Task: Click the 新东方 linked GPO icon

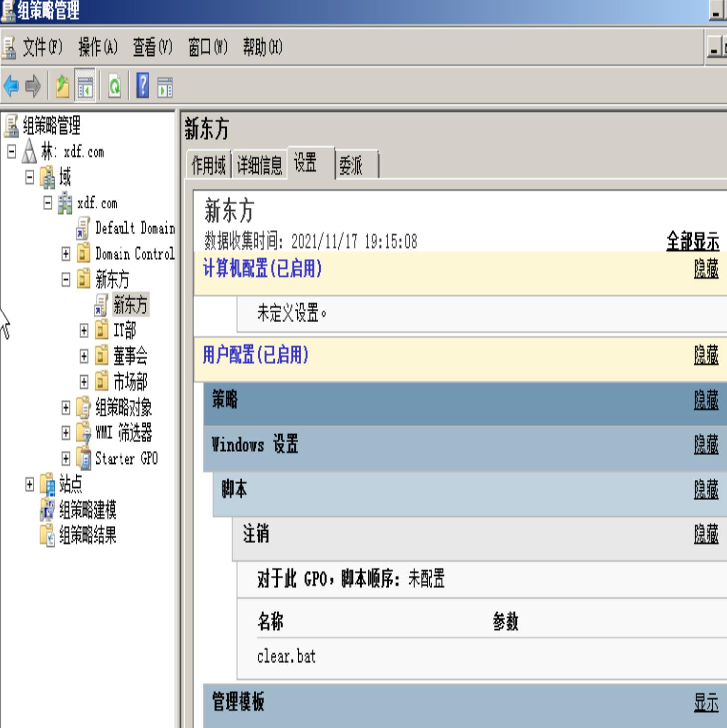Action: coord(101,305)
